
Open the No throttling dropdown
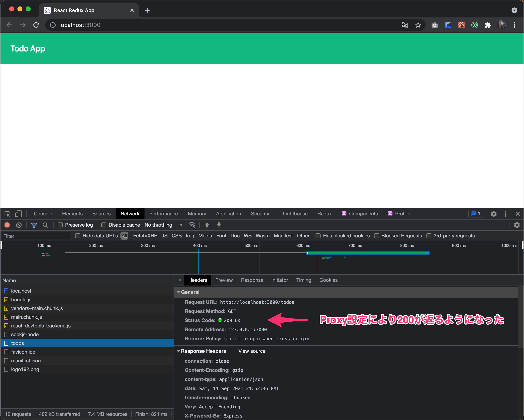(x=164, y=225)
